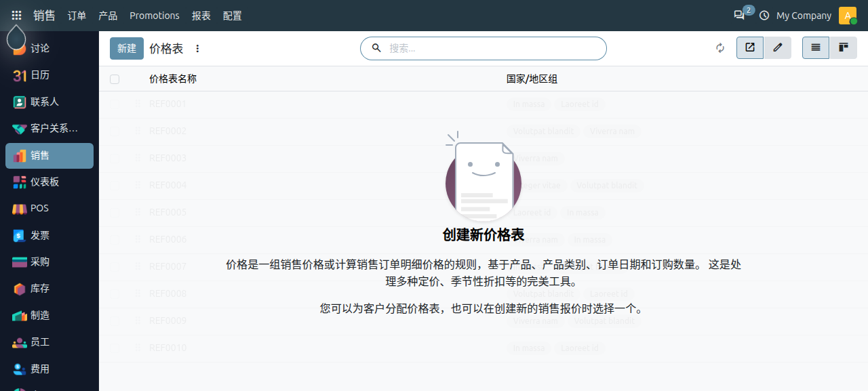This screenshot has height=391, width=868.
Task: Click the 新建 button
Action: [x=127, y=48]
